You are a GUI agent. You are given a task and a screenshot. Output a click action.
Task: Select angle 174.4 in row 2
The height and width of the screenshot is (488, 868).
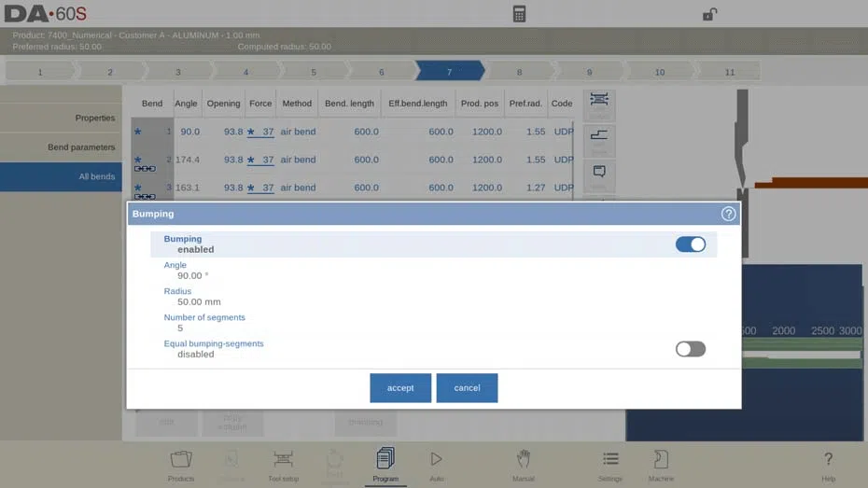[187, 160]
